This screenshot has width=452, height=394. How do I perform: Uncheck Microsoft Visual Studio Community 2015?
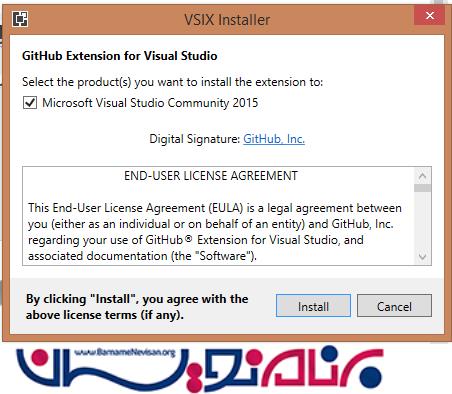pos(30,102)
